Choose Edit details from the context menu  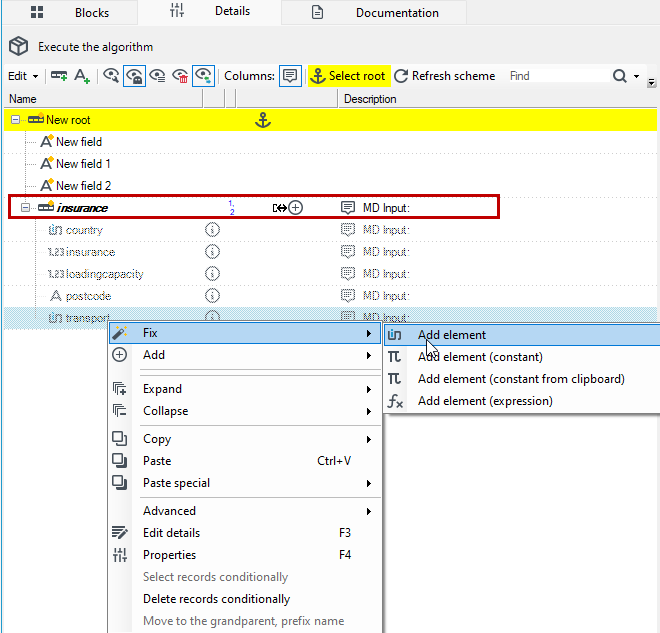[x=245, y=533]
